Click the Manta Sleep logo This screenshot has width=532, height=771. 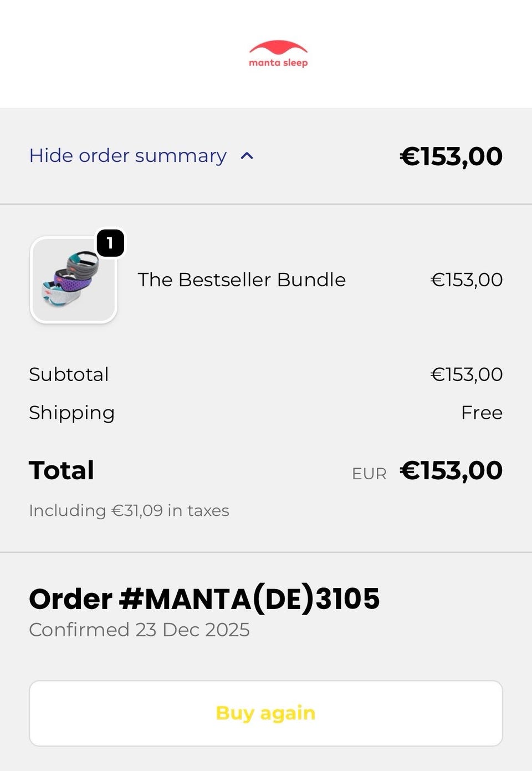pyautogui.click(x=278, y=55)
